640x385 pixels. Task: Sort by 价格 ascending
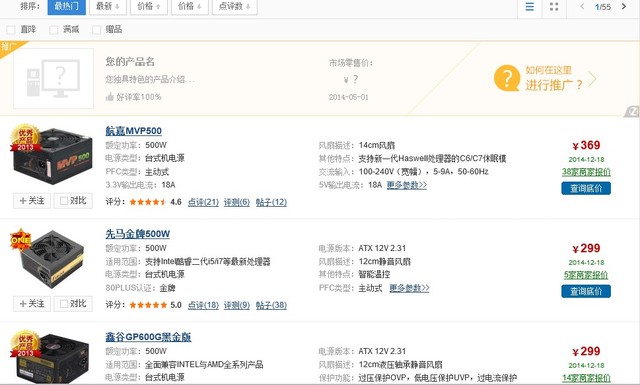coord(149,7)
